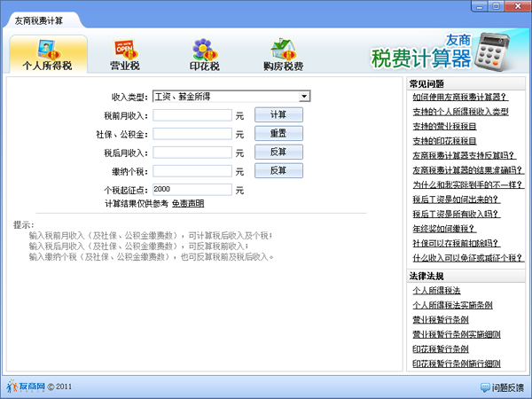
Task: Close the 友商税费计算 window
Action: (518, 6)
